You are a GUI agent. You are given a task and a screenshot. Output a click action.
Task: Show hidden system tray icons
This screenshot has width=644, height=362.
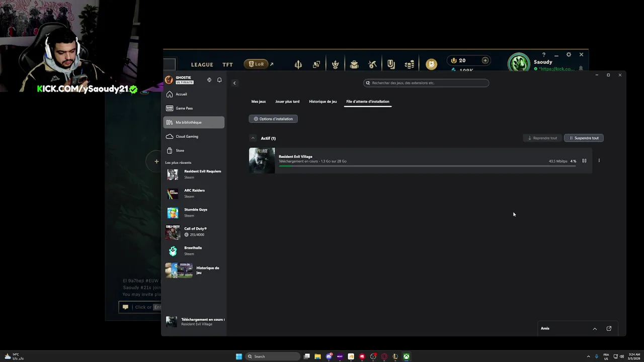pos(589,356)
